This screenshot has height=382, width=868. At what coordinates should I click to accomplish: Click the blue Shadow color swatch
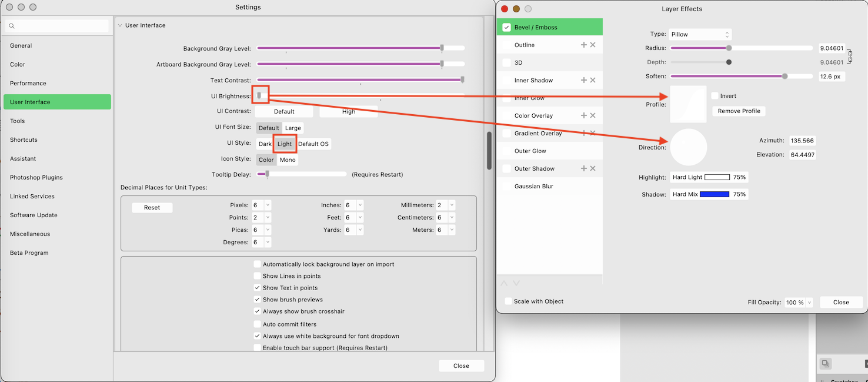(x=713, y=193)
